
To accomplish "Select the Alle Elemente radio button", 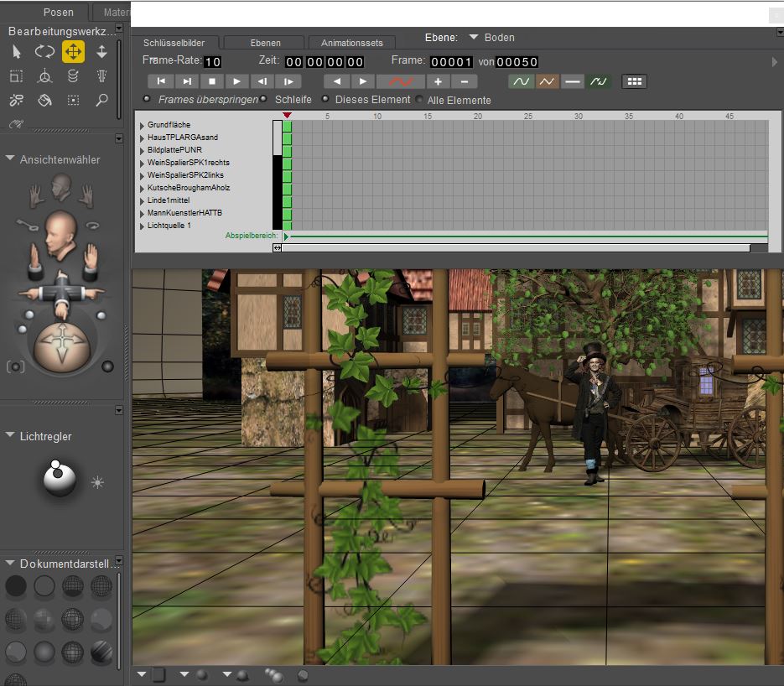I will (419, 100).
